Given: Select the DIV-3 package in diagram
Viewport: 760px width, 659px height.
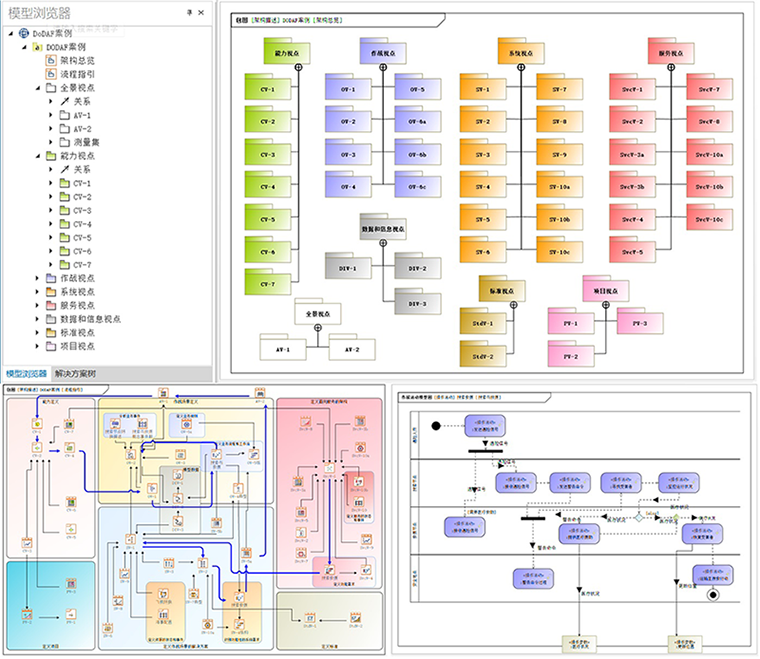Looking at the screenshot, I should [x=416, y=303].
